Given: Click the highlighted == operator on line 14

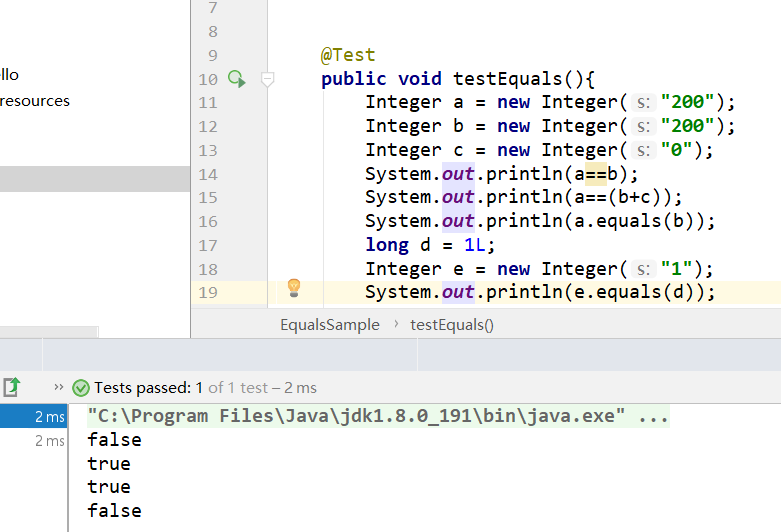Looking at the screenshot, I should (x=596, y=174).
